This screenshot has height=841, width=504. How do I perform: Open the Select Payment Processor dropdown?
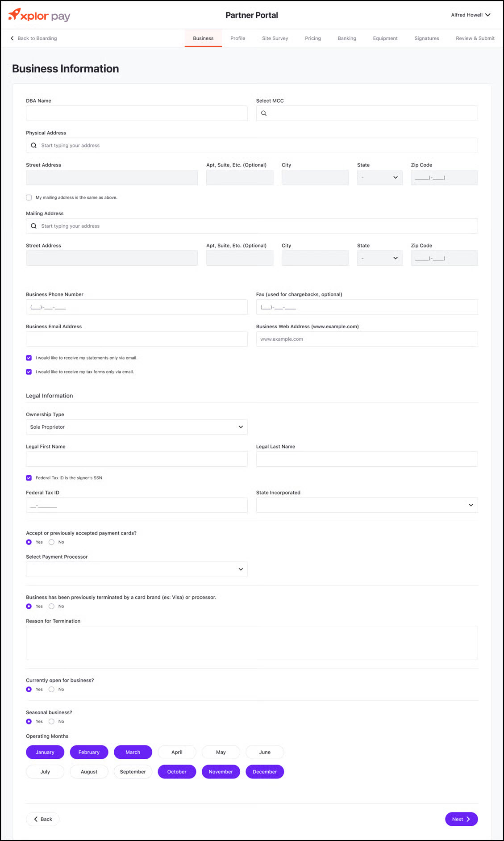point(137,569)
